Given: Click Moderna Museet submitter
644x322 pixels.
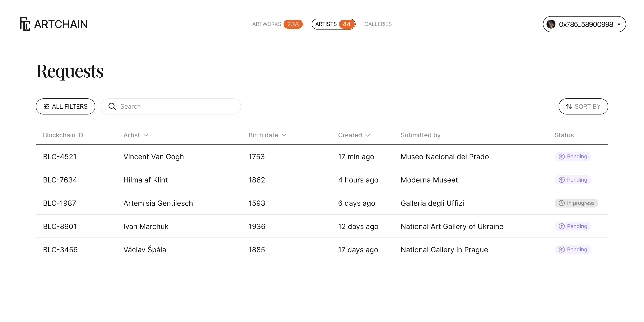Looking at the screenshot, I should click(x=429, y=180).
